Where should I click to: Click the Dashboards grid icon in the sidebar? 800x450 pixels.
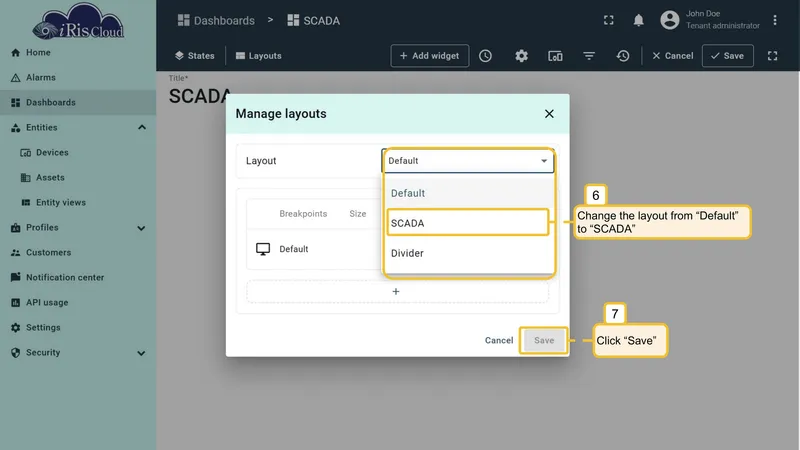point(15,103)
